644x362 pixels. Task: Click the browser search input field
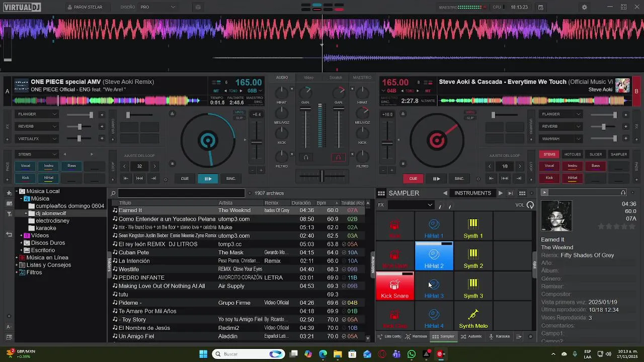tap(181, 193)
